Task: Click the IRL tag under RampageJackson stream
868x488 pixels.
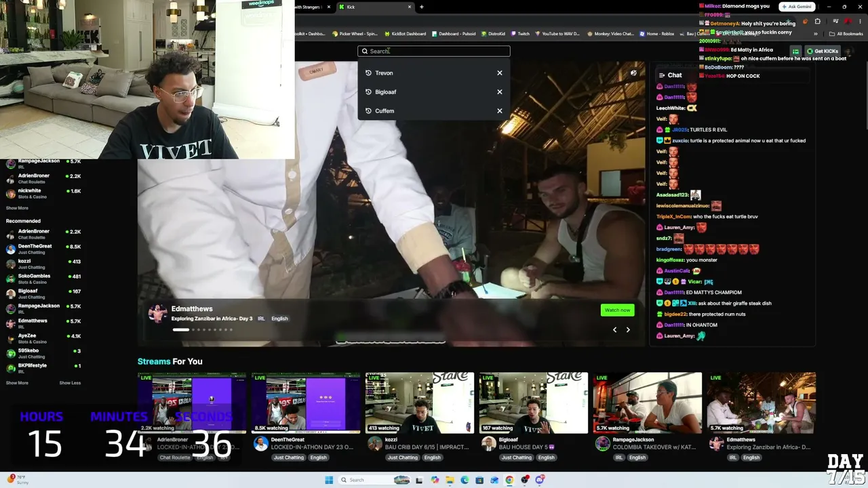Action: [x=619, y=457]
